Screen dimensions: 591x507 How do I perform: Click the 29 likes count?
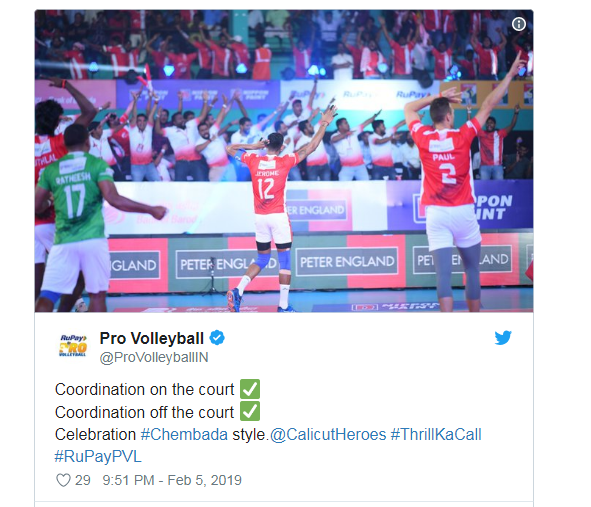tap(83, 480)
